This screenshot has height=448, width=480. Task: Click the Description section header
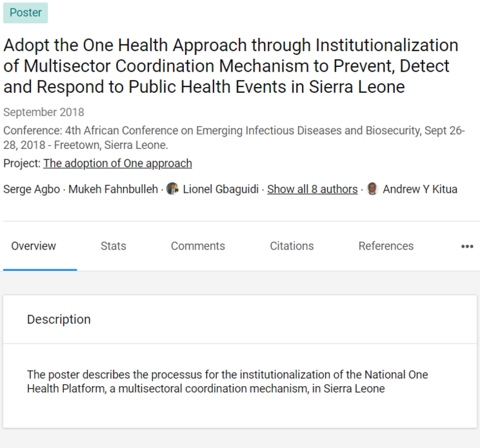(x=59, y=319)
